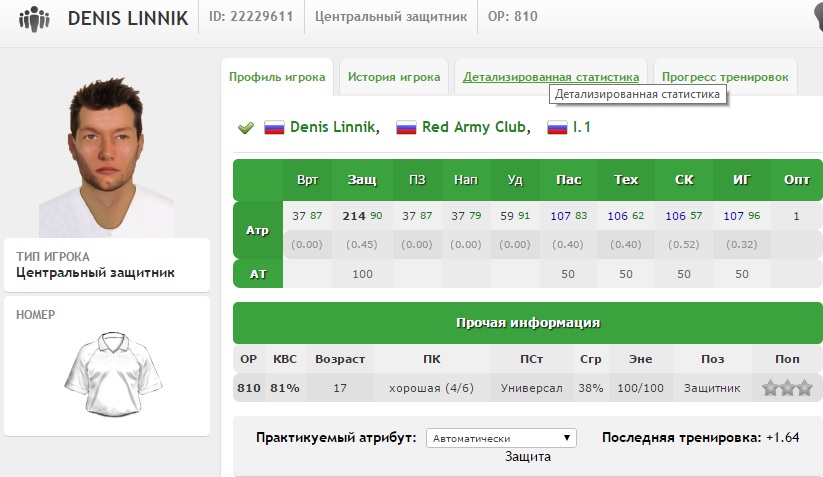Click the ИГ column header
The image size is (823, 477).
point(742,180)
